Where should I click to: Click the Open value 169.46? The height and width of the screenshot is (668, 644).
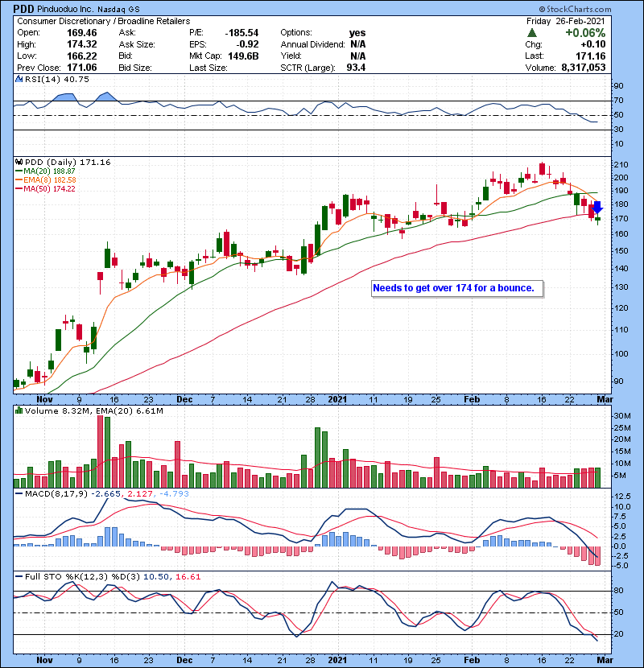point(82,33)
